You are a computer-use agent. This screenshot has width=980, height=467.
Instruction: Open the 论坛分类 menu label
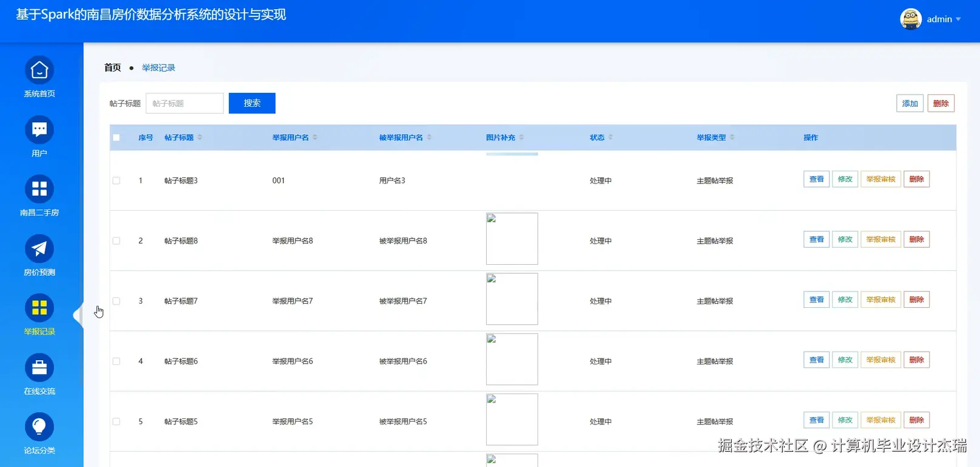39,451
